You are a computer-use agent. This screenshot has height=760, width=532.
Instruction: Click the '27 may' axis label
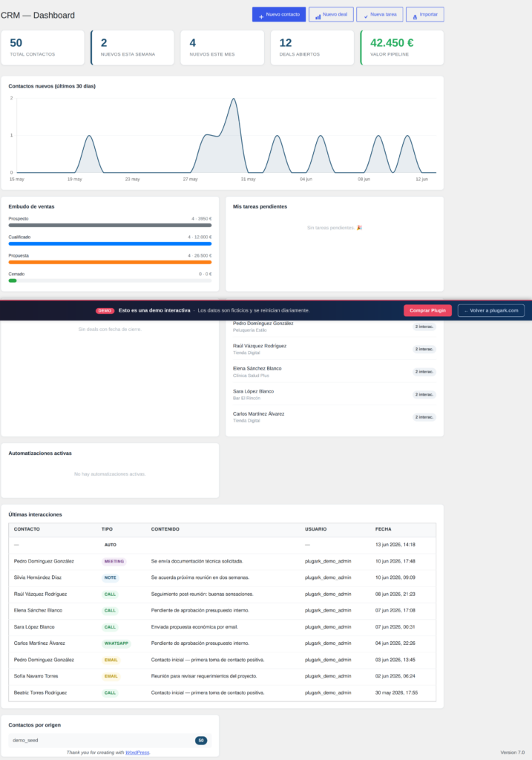(191, 180)
